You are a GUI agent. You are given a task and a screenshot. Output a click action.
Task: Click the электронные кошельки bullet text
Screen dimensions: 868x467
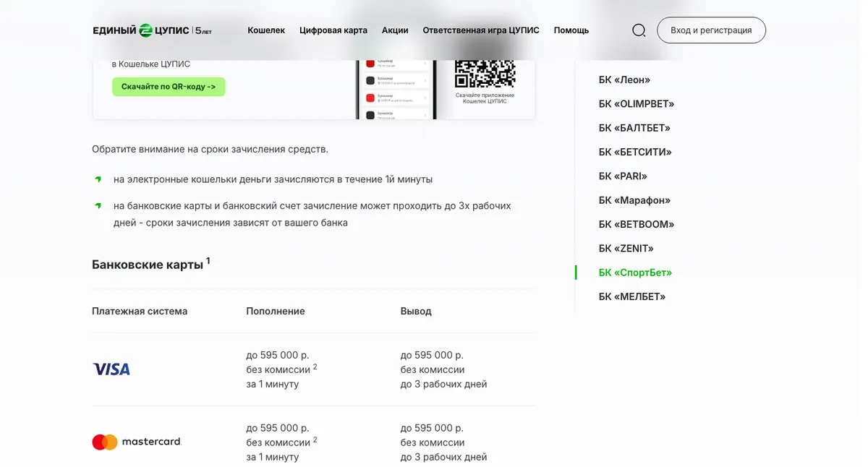pyautogui.click(x=273, y=179)
